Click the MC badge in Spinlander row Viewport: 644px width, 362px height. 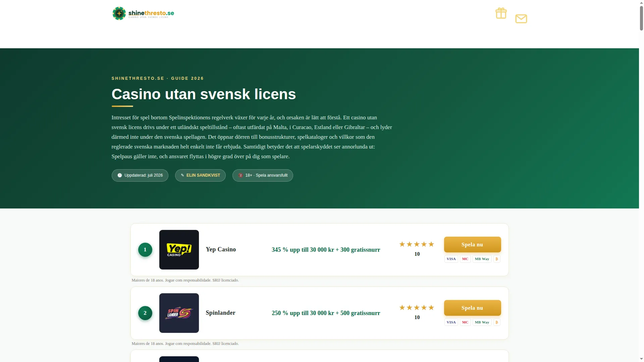click(x=465, y=322)
